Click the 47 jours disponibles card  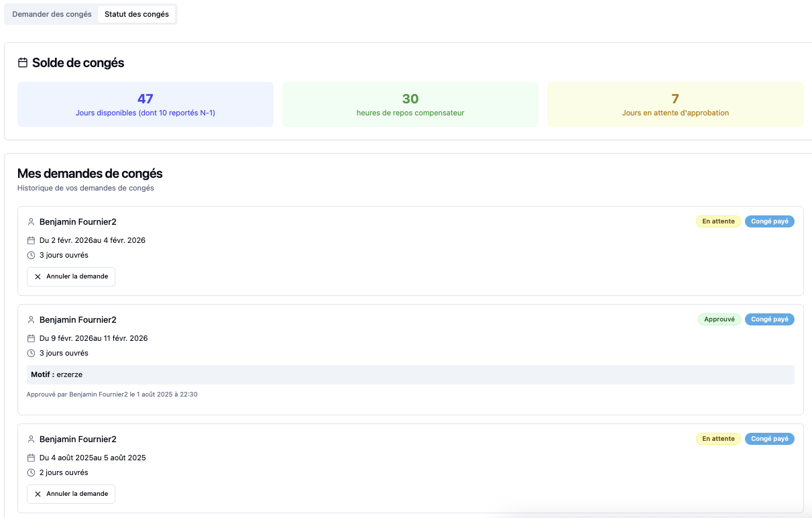point(146,104)
